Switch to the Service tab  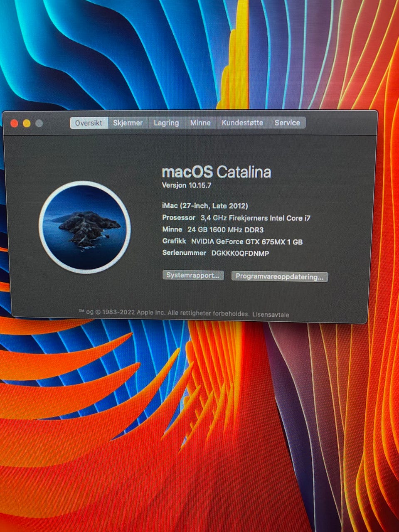[x=287, y=123]
